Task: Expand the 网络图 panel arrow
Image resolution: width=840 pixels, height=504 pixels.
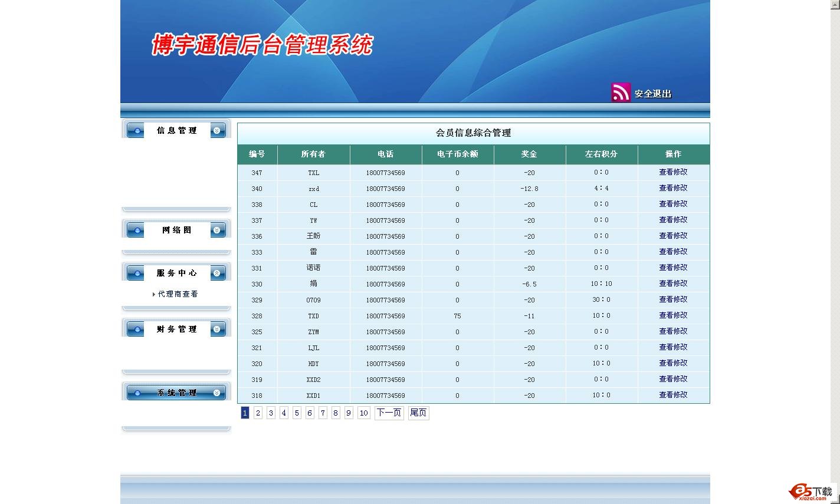Action: pos(218,230)
